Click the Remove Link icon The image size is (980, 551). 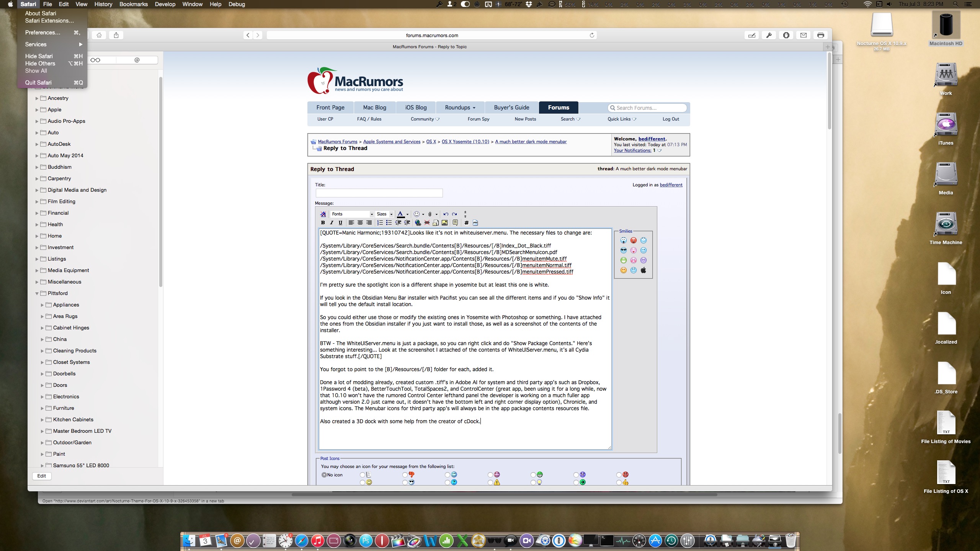click(427, 223)
